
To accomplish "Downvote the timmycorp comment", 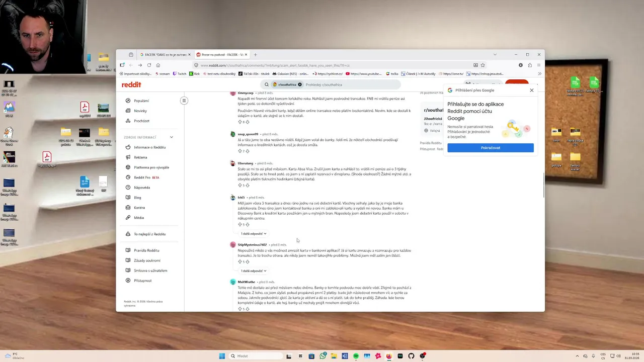I will (248, 122).
